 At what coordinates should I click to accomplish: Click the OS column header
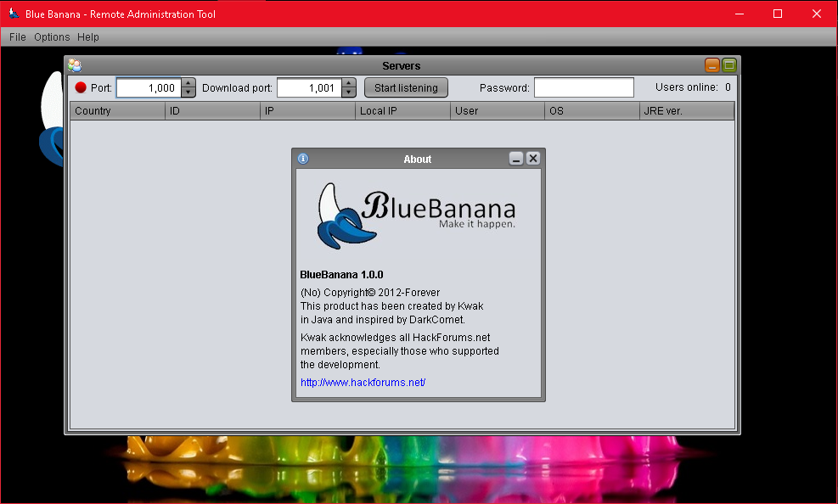pos(592,110)
